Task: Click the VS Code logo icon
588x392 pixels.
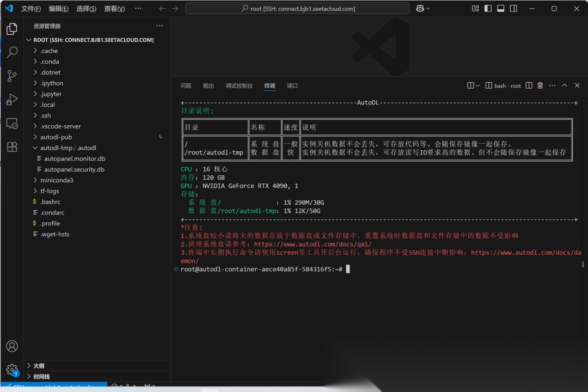Action: (x=9, y=8)
